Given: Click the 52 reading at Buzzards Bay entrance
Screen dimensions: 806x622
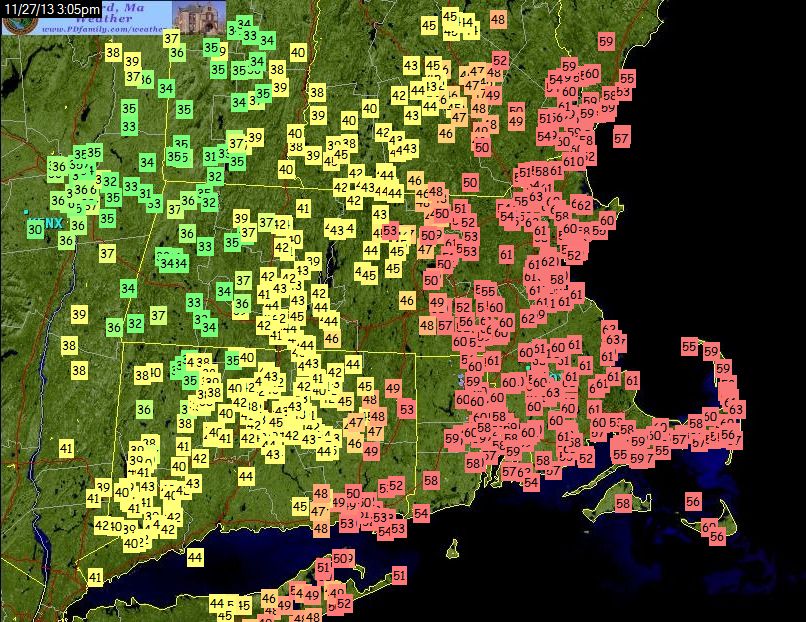Looking at the screenshot, I should point(586,458).
